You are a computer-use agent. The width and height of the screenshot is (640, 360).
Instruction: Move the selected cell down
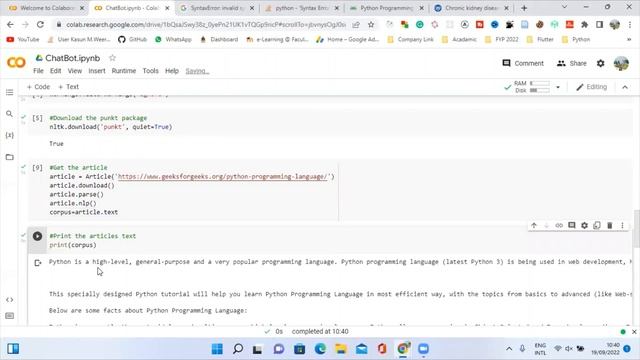tap(546, 225)
